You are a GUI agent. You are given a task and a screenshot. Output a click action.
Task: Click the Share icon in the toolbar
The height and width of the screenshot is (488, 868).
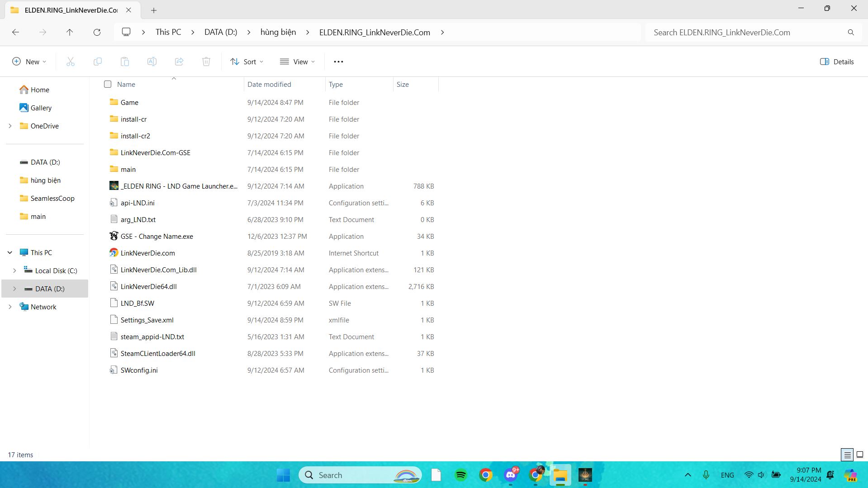point(179,62)
